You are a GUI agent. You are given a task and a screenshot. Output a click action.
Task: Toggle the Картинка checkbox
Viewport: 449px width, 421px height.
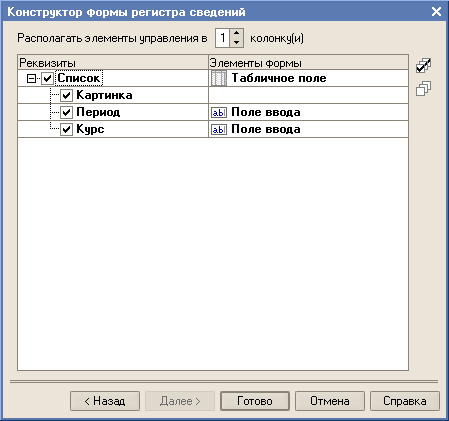pyautogui.click(x=66, y=96)
